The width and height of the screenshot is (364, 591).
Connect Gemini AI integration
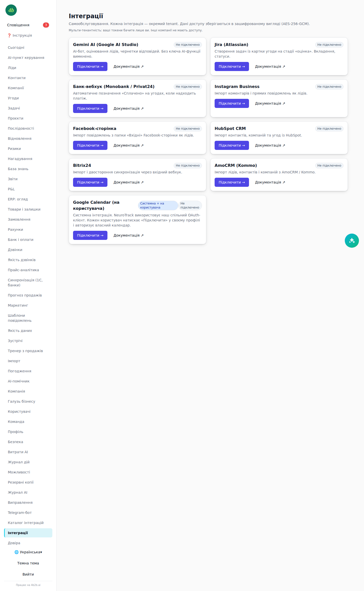tap(90, 66)
